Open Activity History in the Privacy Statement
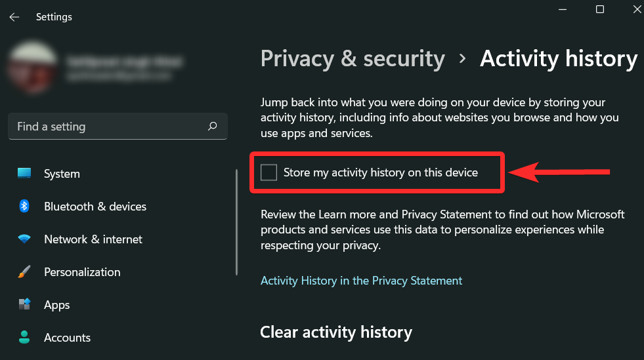644x360 pixels. (361, 281)
